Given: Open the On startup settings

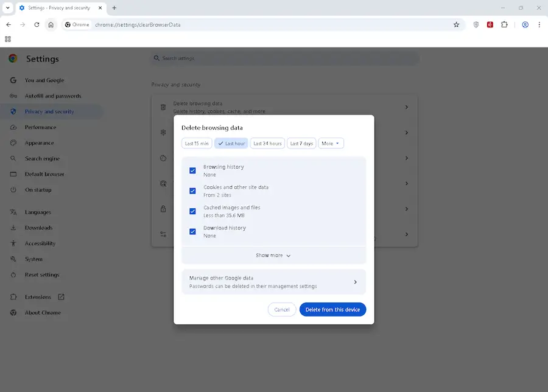Looking at the screenshot, I should [38, 189].
